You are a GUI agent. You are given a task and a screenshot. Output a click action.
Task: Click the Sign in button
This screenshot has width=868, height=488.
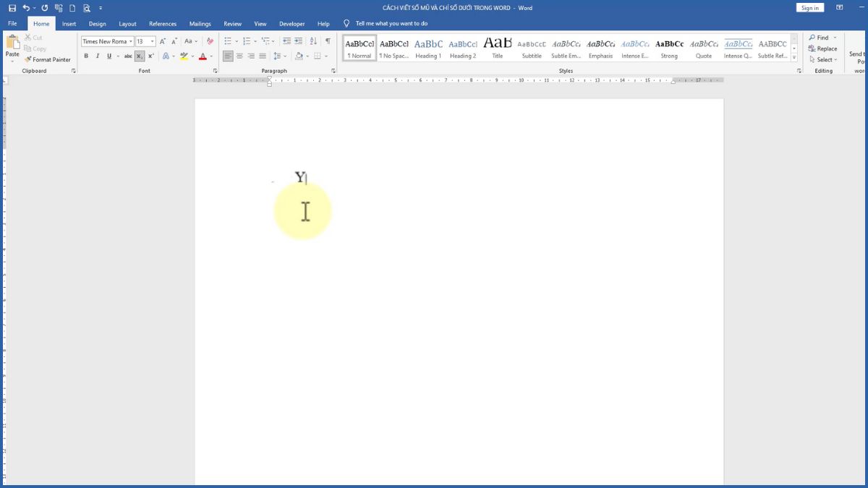tap(810, 8)
